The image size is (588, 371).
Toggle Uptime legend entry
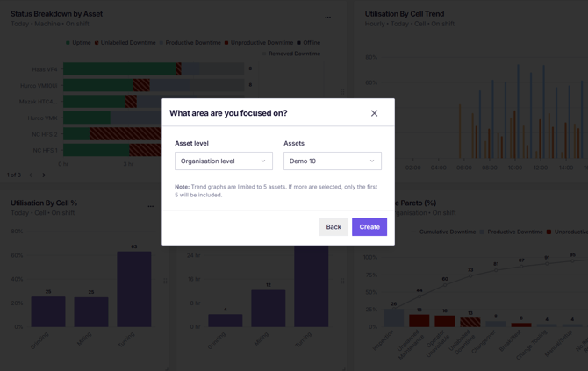pyautogui.click(x=78, y=43)
